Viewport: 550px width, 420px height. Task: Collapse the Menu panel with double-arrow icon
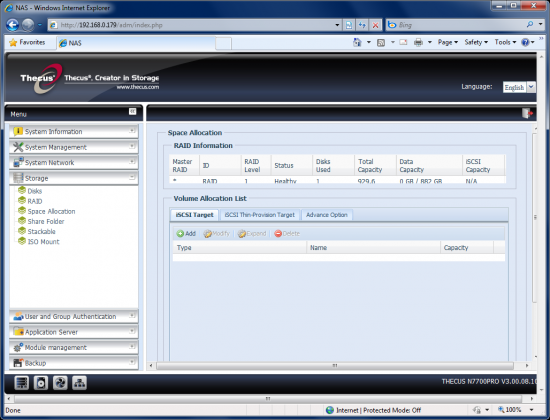point(133,111)
